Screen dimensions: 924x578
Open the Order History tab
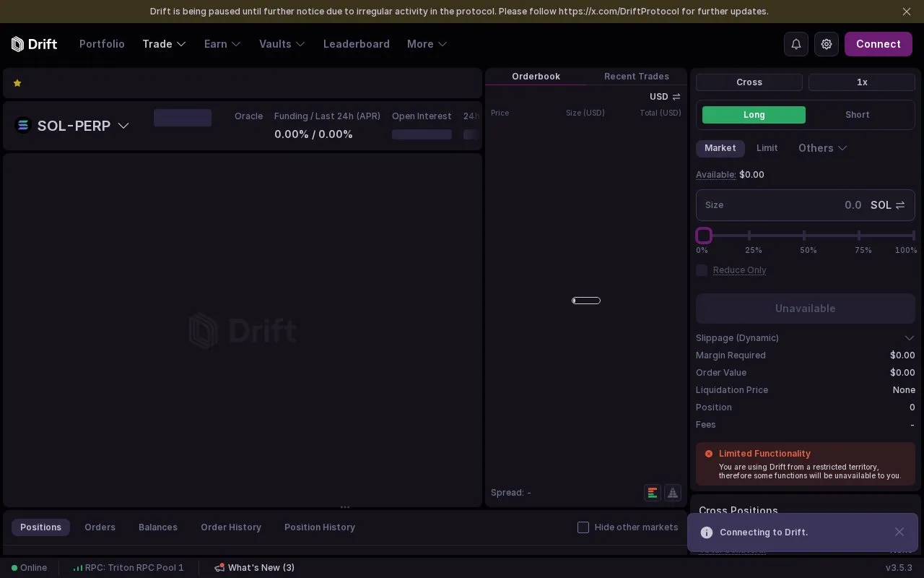[231, 527]
